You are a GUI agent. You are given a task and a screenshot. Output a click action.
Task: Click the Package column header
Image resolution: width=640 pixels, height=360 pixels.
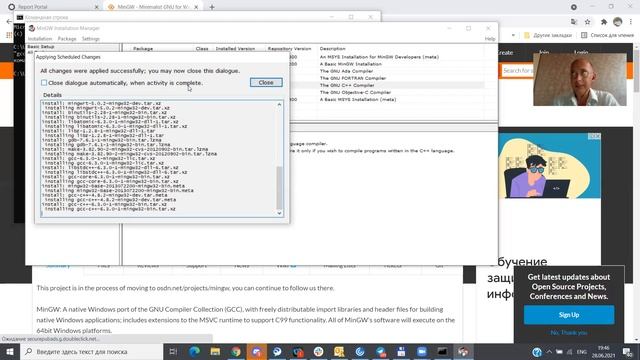[143, 49]
